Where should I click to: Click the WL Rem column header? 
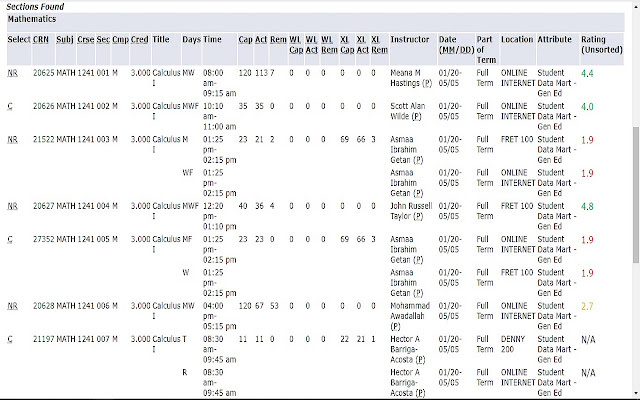[x=329, y=44]
